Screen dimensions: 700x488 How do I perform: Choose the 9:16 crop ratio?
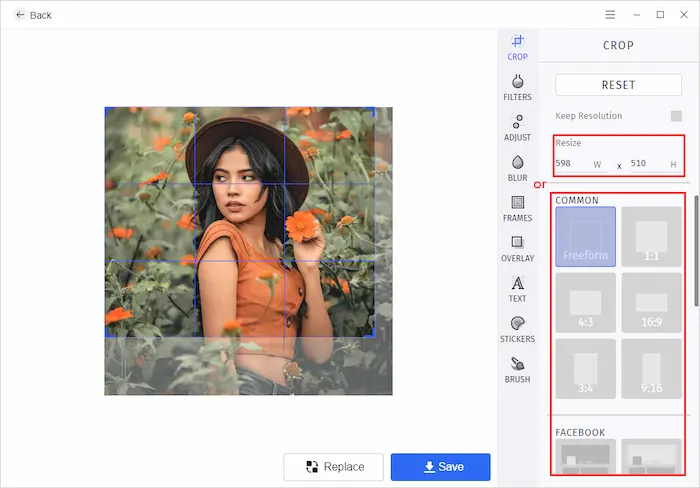click(x=651, y=369)
